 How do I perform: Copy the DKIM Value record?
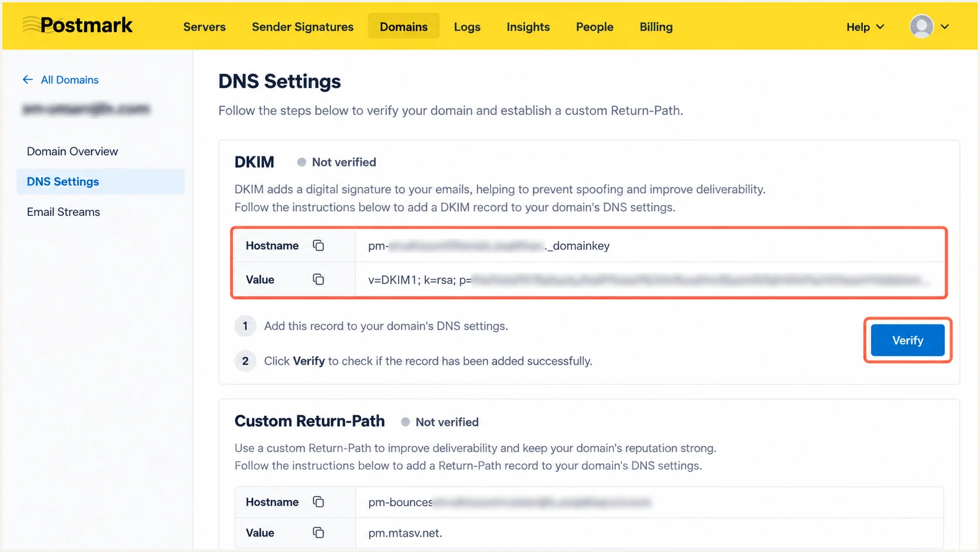point(318,279)
